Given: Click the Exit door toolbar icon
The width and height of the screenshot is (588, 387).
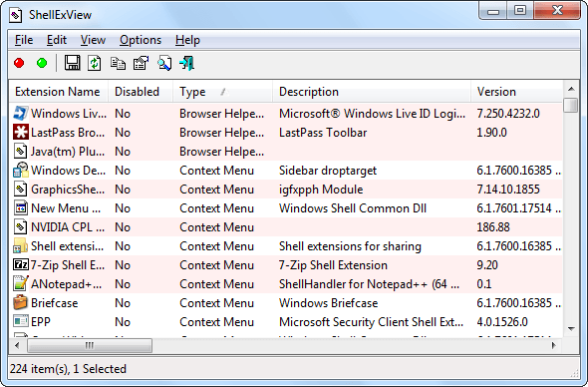Looking at the screenshot, I should coord(187,63).
